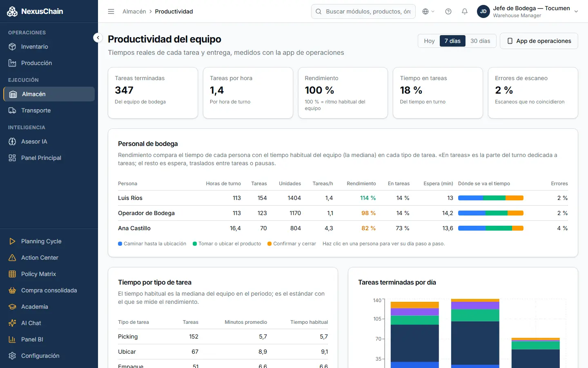The width and height of the screenshot is (588, 368).
Task: Open the Planning Cycle play icon
Action: coord(12,241)
